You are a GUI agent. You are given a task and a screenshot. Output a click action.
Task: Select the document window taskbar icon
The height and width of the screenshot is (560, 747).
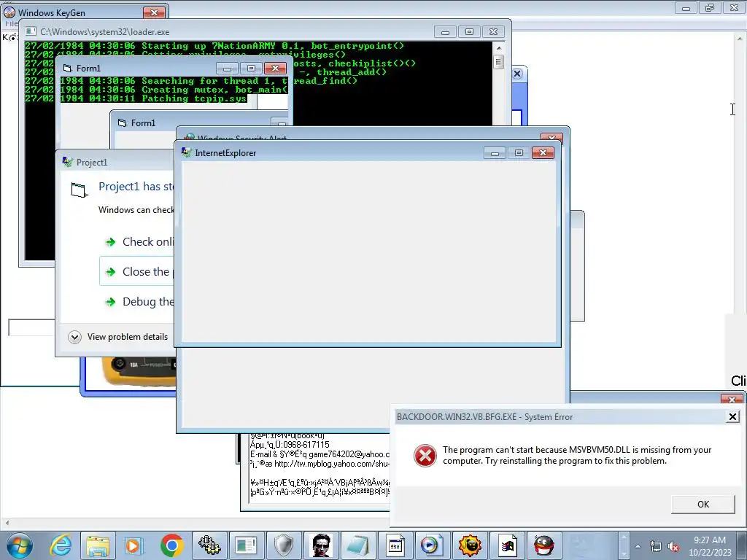247,545
